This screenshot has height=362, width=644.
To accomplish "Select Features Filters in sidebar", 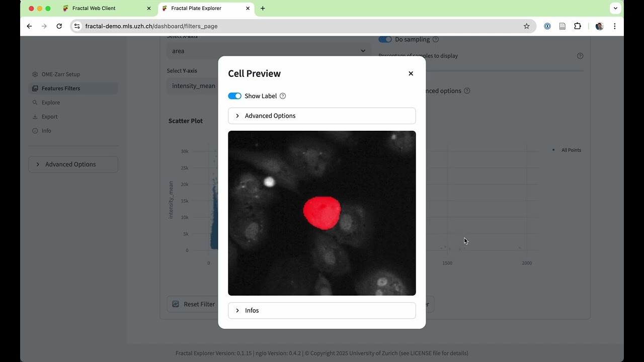I will pyautogui.click(x=73, y=88).
